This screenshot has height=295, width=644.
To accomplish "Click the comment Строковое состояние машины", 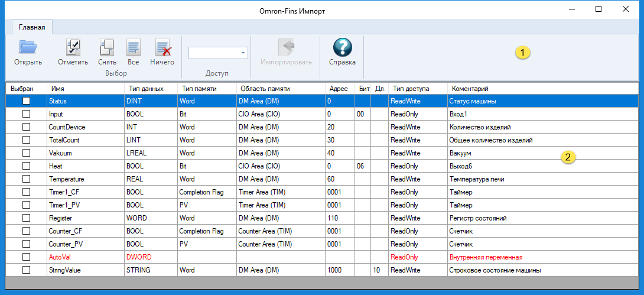I will (x=543, y=270).
